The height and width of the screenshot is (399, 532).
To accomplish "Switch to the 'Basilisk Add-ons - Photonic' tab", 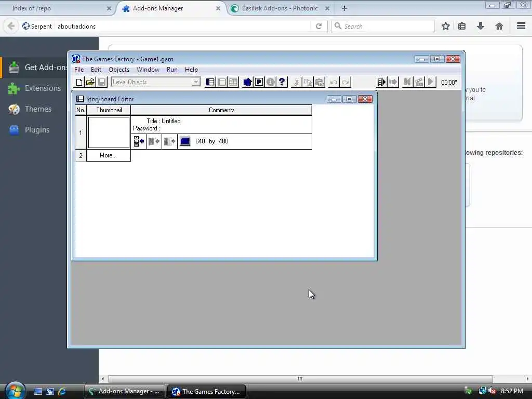I will pos(280,8).
